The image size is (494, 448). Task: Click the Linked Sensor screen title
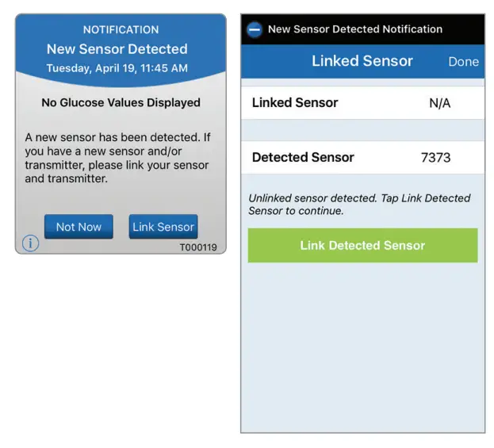(x=362, y=61)
